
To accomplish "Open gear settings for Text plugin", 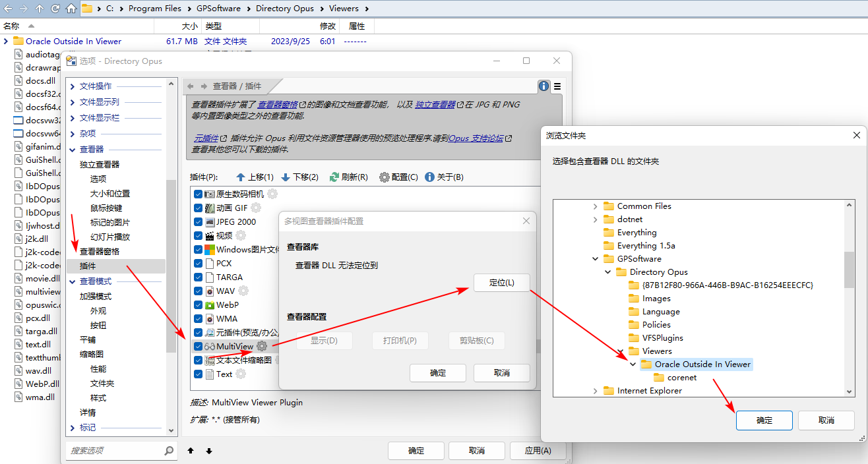I will pos(241,374).
